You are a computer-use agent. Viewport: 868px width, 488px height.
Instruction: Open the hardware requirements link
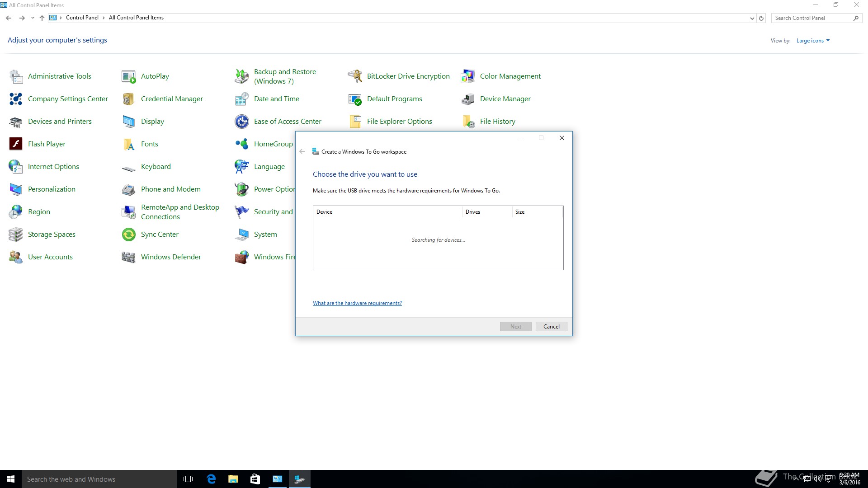coord(357,303)
